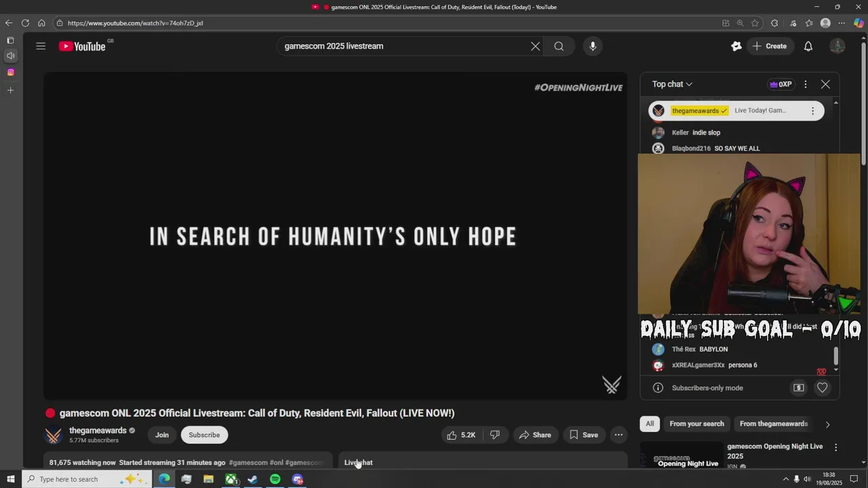Open the Xbox app from the taskbar

[231, 479]
